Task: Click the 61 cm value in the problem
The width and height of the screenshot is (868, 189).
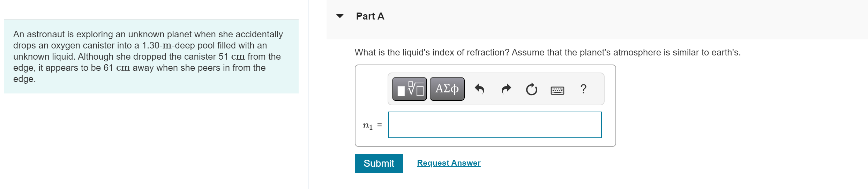Action: pyautogui.click(x=117, y=68)
